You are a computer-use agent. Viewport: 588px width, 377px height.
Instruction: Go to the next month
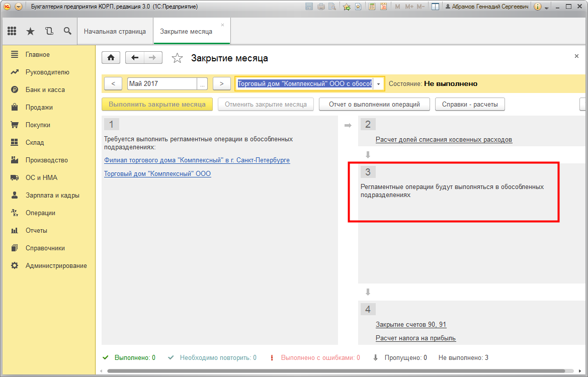point(222,83)
